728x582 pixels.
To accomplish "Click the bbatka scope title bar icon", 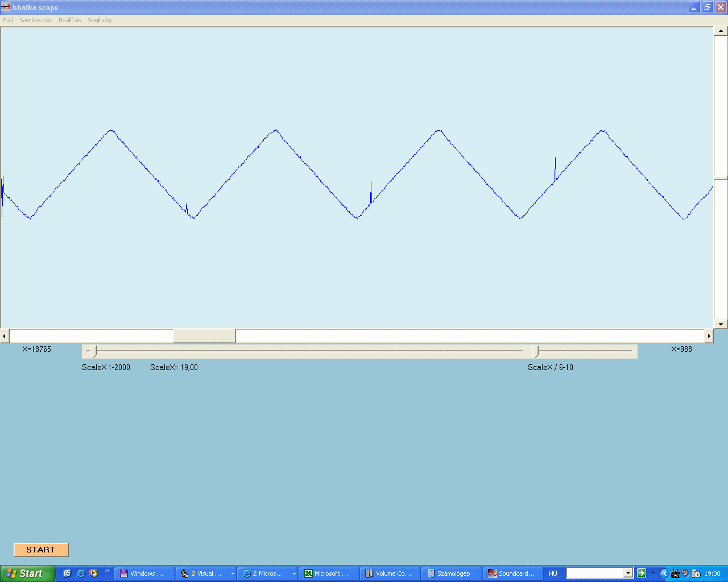I will point(6,7).
